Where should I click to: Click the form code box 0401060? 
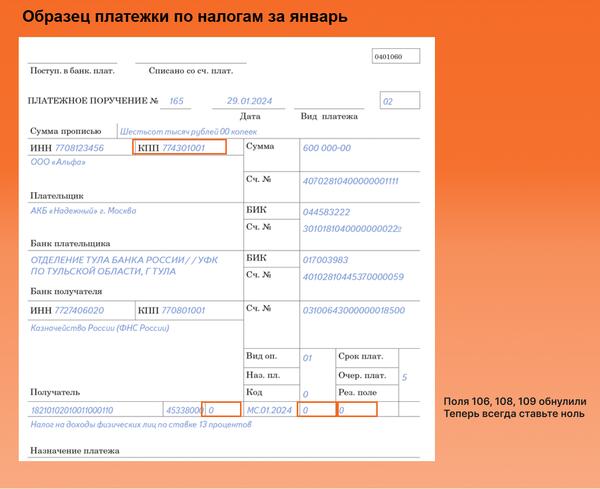tap(387, 57)
